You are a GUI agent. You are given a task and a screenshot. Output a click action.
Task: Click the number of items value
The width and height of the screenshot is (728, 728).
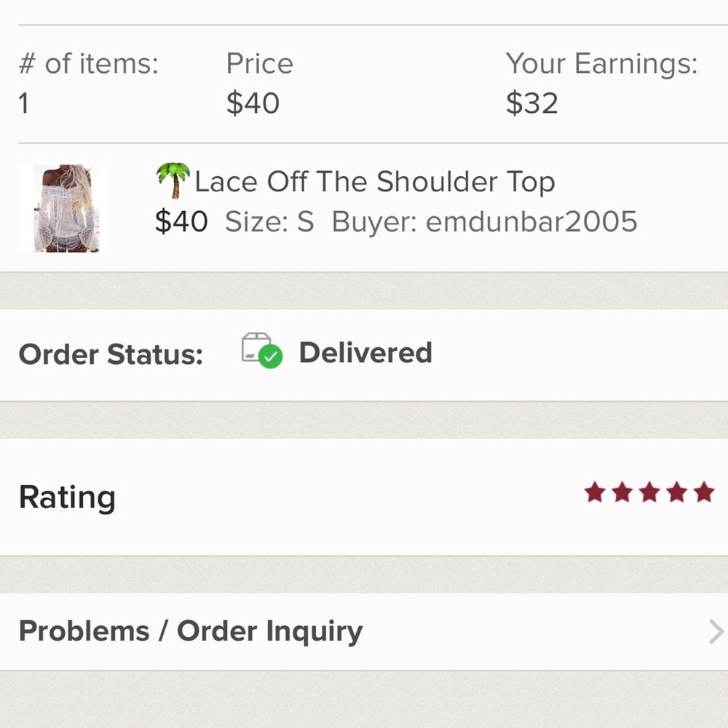24,103
